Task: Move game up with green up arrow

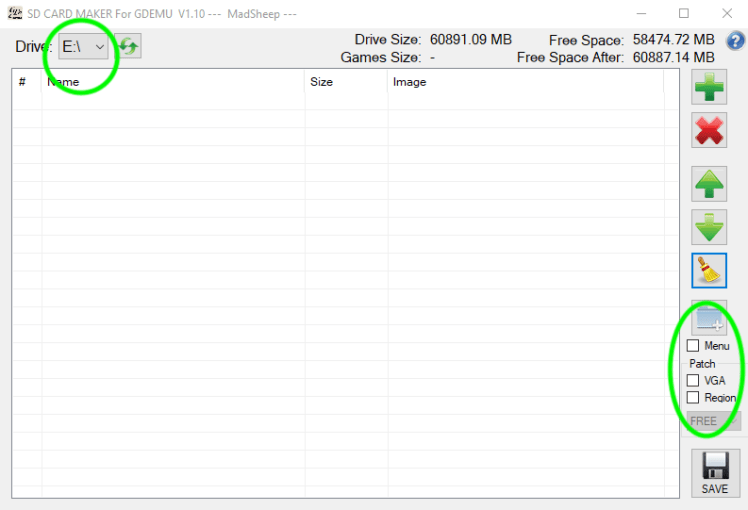Action: click(710, 185)
